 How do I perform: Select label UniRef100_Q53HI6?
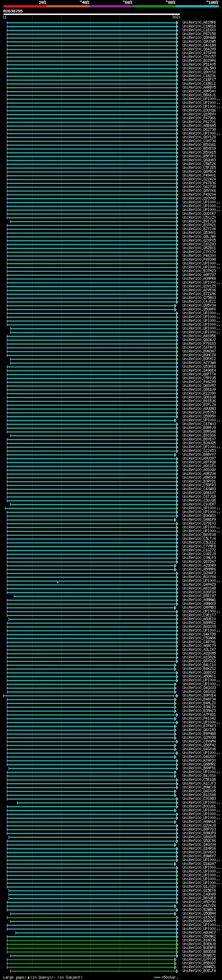[x=199, y=367]
